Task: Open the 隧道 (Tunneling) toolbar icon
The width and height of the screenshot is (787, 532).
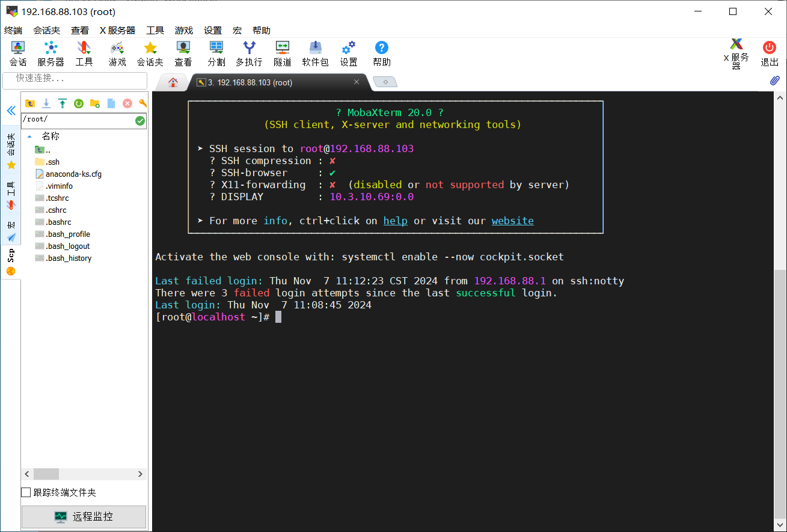Action: 282,53
